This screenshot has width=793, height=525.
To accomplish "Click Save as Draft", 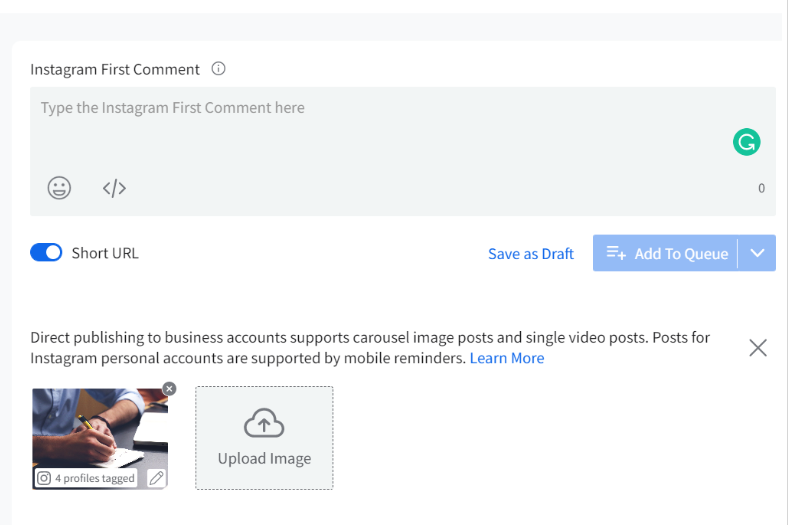I will coord(531,254).
